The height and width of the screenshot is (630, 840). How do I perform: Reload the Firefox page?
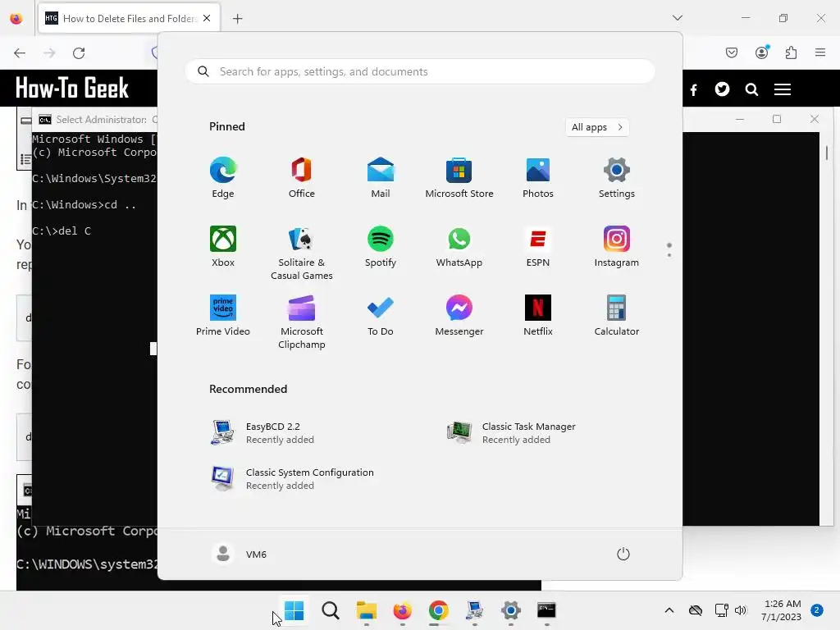(x=79, y=53)
